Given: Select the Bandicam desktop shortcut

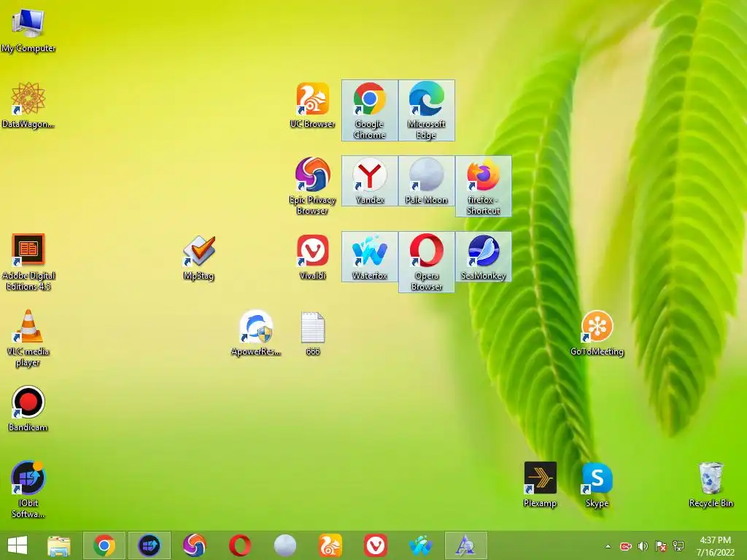Looking at the screenshot, I should point(28,408).
